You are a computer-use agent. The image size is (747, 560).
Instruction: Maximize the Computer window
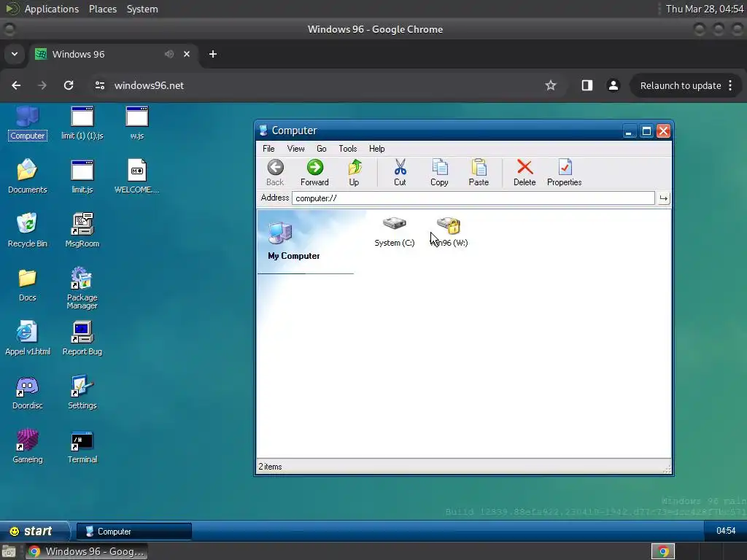(x=646, y=131)
